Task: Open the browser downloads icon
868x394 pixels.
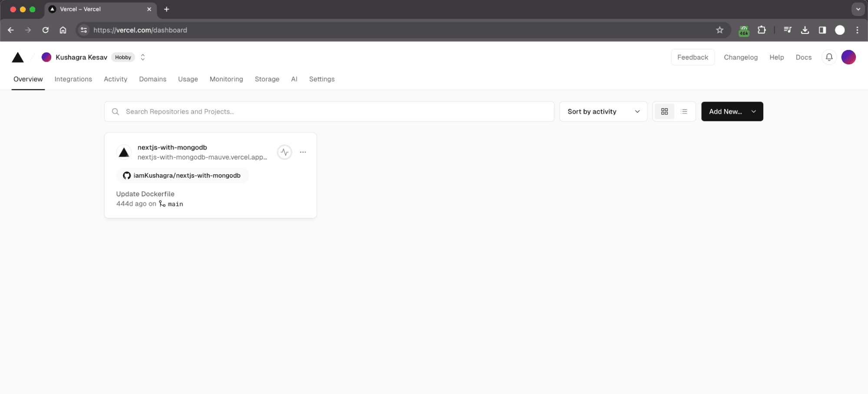Action: pyautogui.click(x=805, y=30)
